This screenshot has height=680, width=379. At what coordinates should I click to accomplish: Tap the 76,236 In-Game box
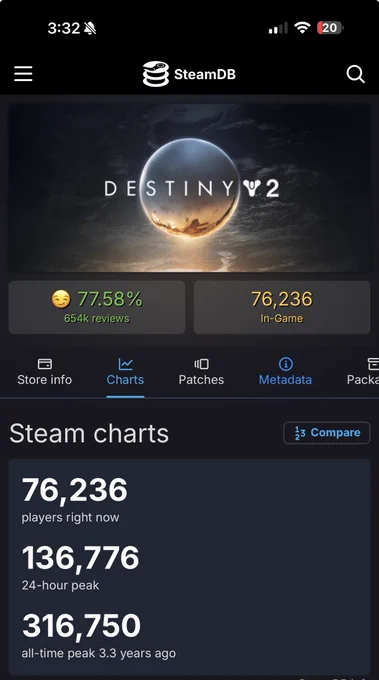282,307
